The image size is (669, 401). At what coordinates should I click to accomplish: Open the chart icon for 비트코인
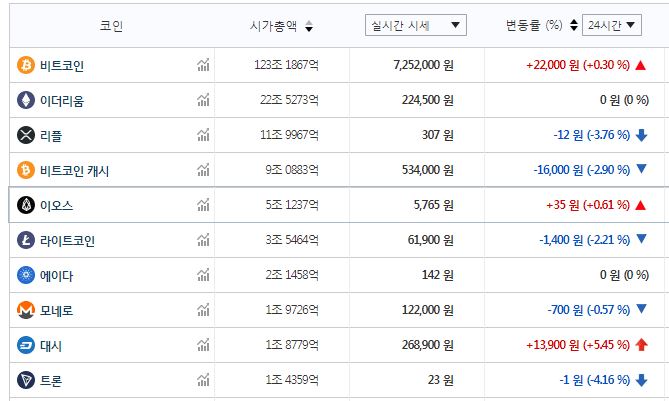tap(203, 65)
